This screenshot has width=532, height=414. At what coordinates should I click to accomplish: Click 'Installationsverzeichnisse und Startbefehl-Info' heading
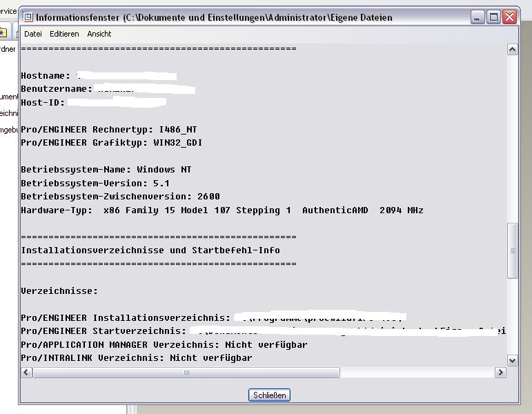point(150,250)
